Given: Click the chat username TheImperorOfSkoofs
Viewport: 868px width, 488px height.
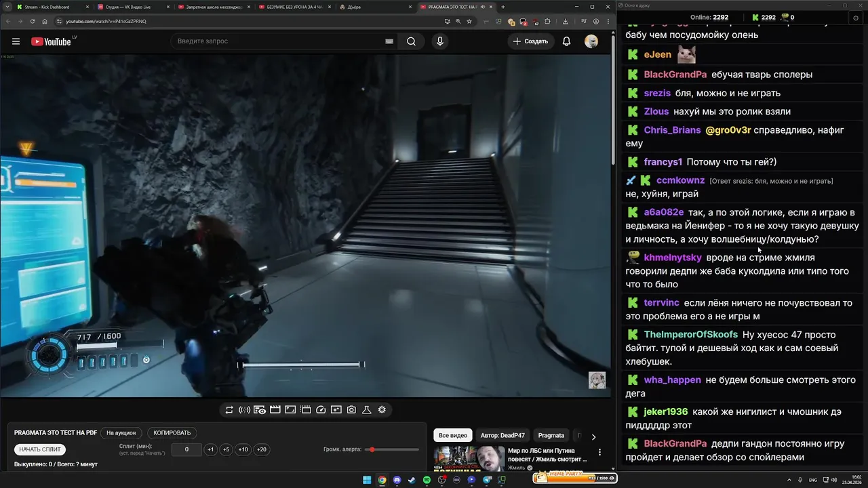Looking at the screenshot, I should [x=691, y=335].
